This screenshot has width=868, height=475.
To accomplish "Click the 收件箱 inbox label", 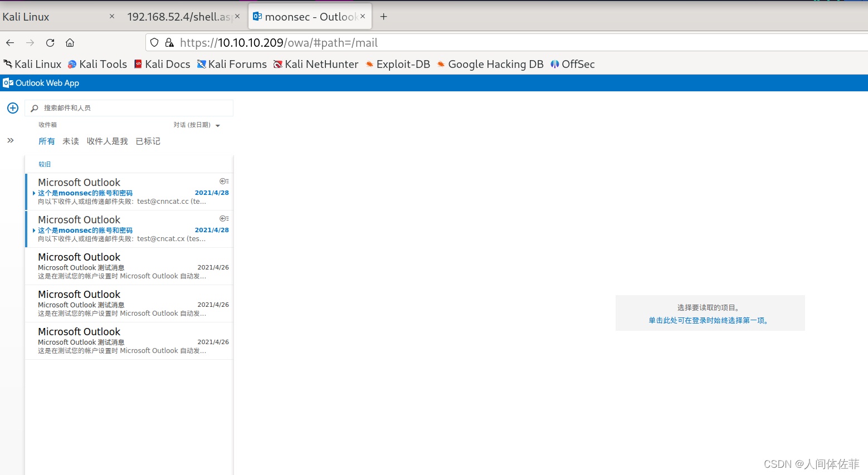I will (48, 125).
